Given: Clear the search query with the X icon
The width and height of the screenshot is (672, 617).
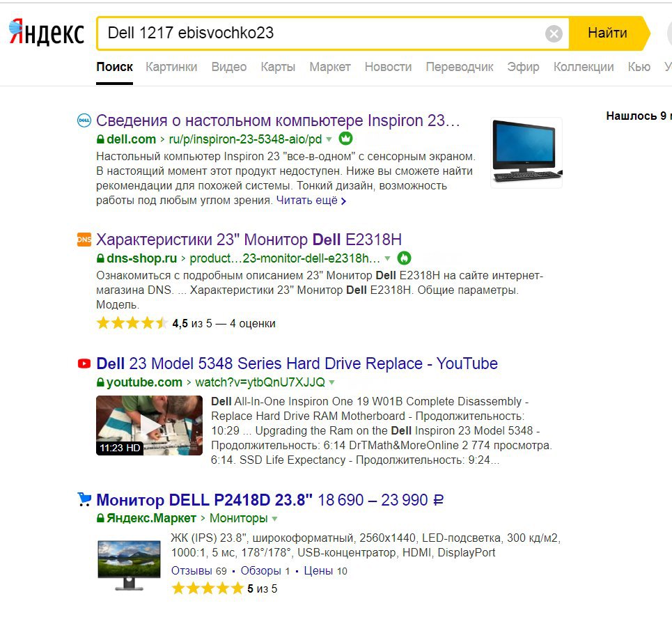Looking at the screenshot, I should point(554,33).
